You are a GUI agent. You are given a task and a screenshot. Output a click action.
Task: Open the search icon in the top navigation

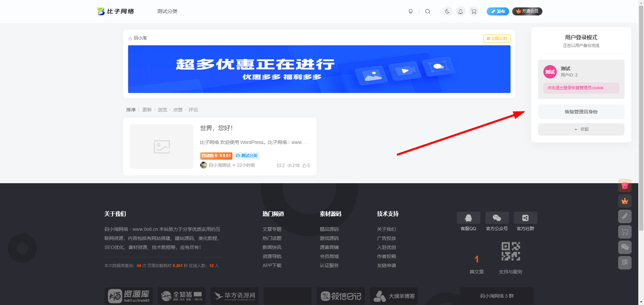point(428,11)
